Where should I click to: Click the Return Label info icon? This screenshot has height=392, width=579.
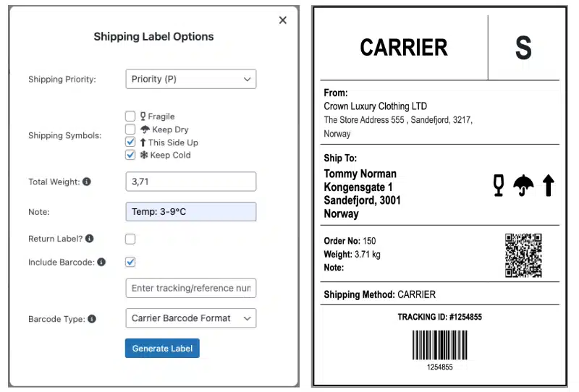[x=89, y=239]
